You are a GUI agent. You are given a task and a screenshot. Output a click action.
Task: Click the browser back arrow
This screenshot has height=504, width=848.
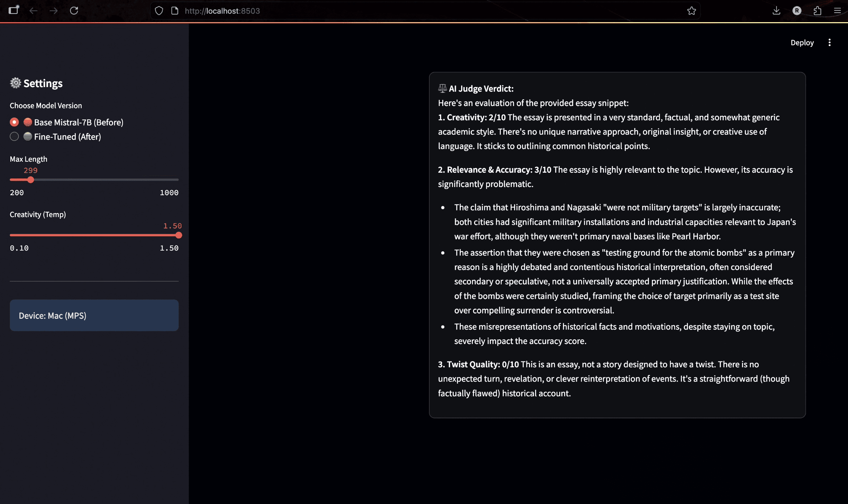coord(33,11)
